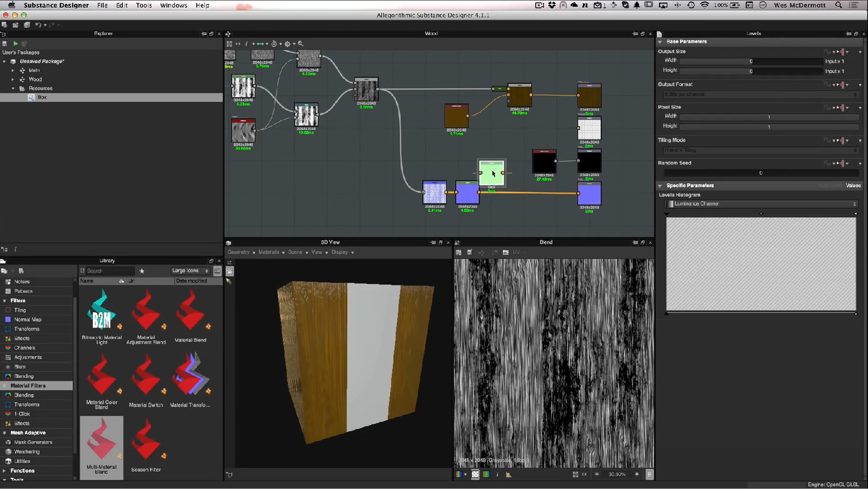Click the graph search magnifier icon
Image resolution: width=868 pixels, height=489 pixels.
[301, 43]
